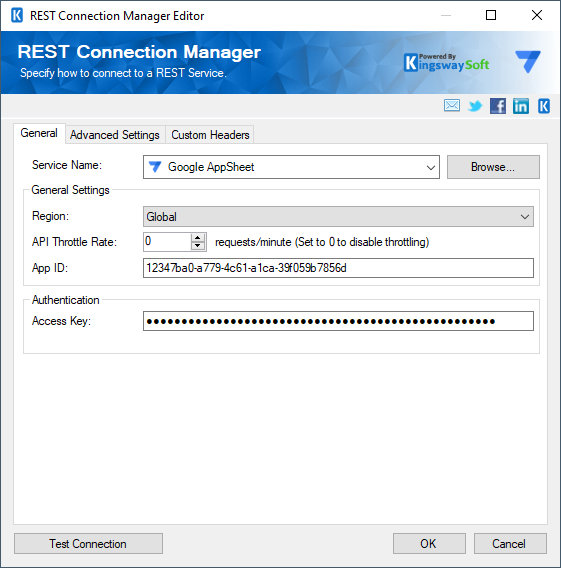
Task: Click the Access Key password field
Action: pos(338,321)
